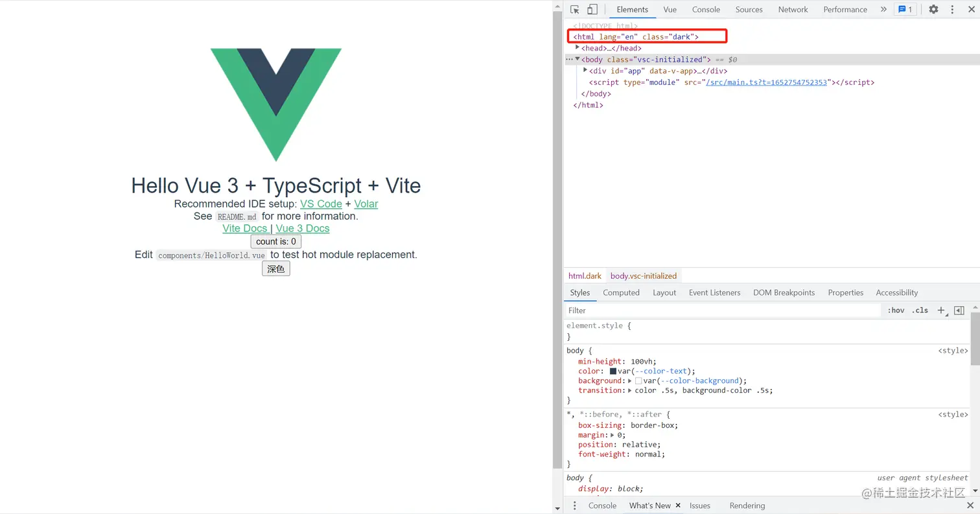Expand the margin shorthand property
The image size is (980, 514).
(612, 435)
